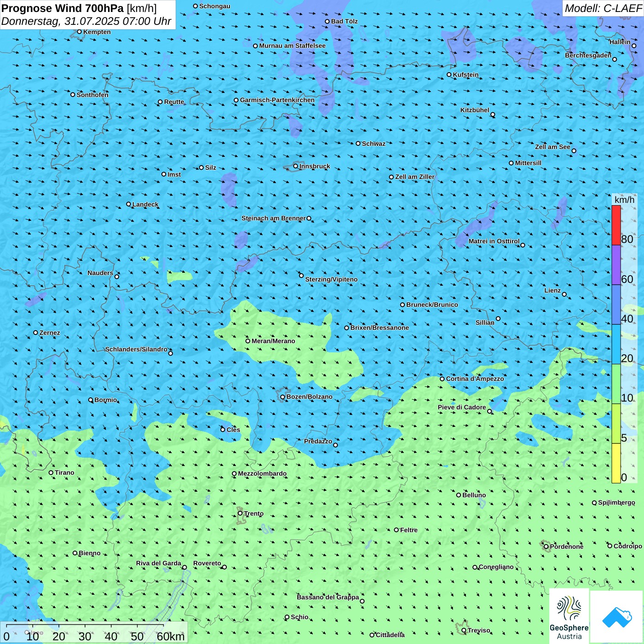Viewport: 644px width, 644px height.
Task: Click the yellow 0 km/h legend swatch
Action: pyautogui.click(x=616, y=463)
